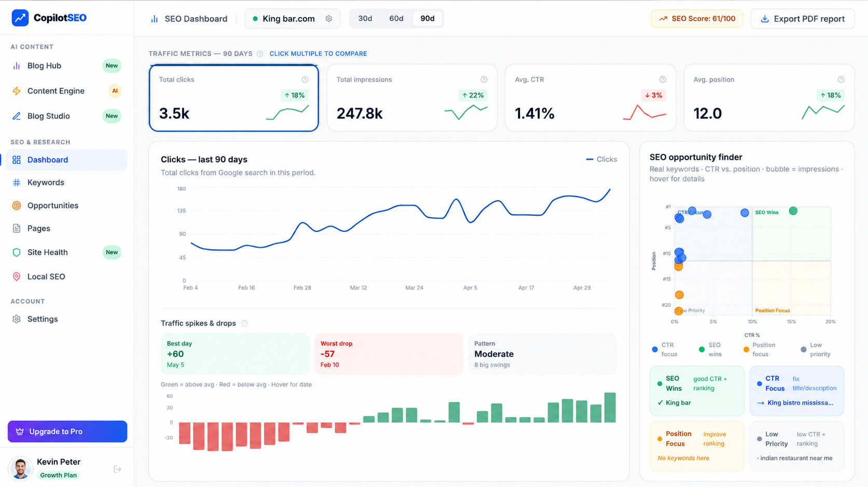The width and height of the screenshot is (868, 487).
Task: Click the Site Health shield icon
Action: (17, 252)
